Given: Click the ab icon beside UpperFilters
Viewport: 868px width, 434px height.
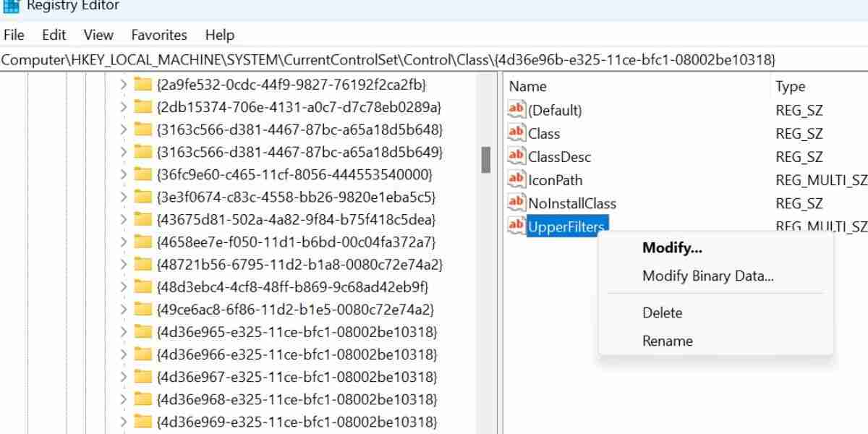Looking at the screenshot, I should coord(515,226).
